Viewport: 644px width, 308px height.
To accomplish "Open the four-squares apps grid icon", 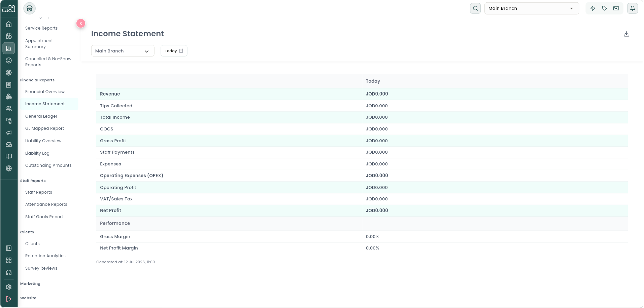I will (x=9, y=260).
